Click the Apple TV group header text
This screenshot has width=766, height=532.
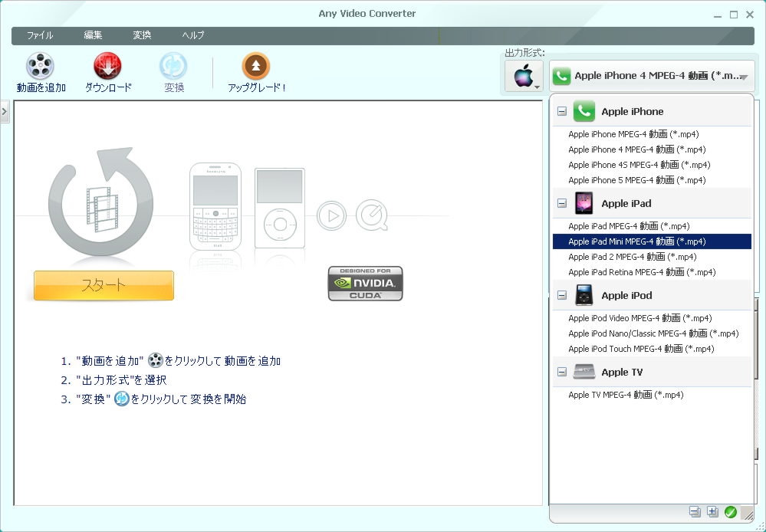pos(622,372)
